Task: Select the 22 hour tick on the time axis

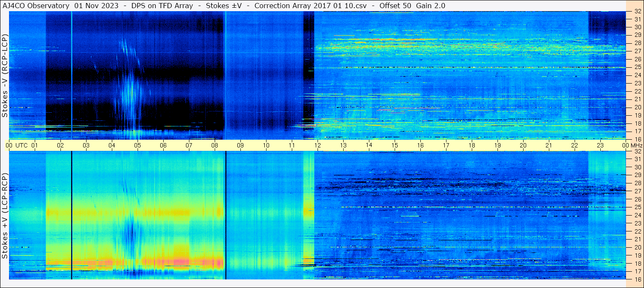Action: point(575,146)
